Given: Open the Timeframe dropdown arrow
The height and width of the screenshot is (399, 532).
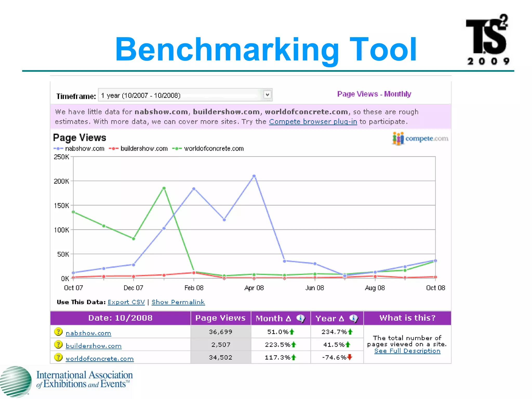Looking at the screenshot, I should pos(267,95).
